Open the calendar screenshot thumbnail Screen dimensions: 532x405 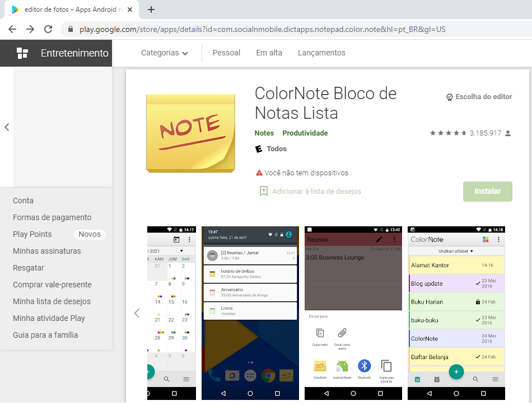[172, 313]
